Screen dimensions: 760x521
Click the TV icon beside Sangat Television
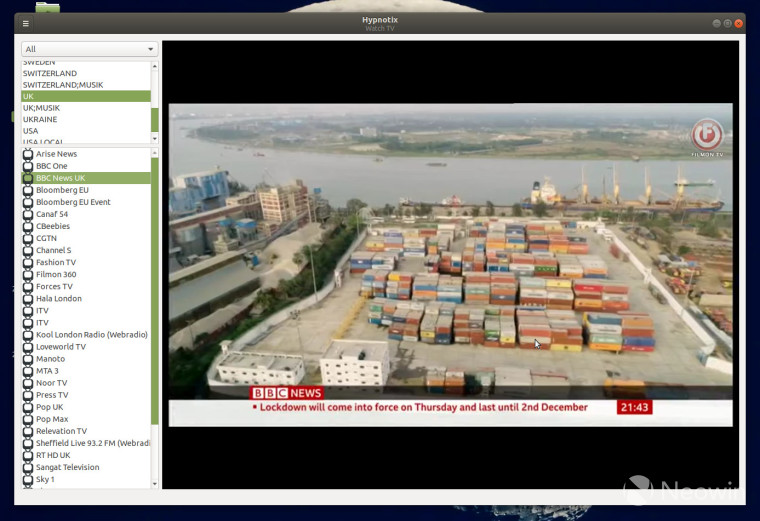(28, 467)
